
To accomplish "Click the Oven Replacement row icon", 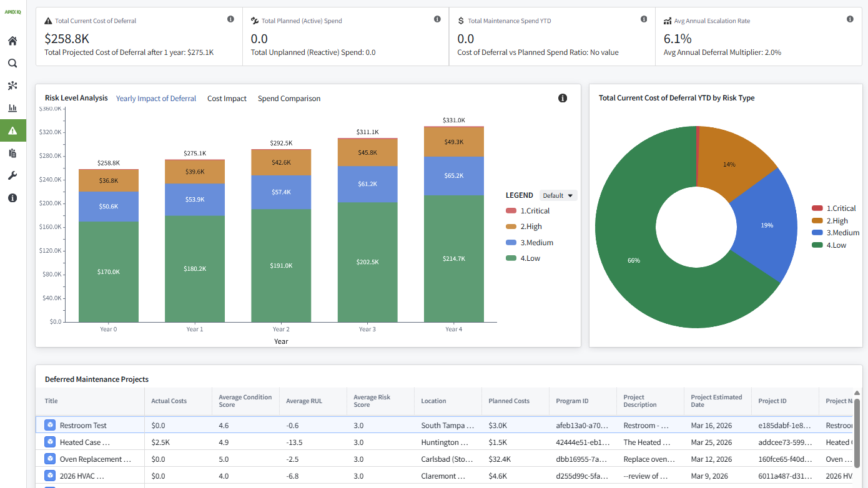I will click(50, 459).
